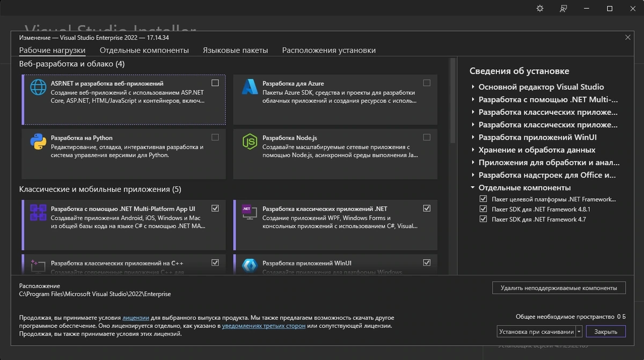The height and width of the screenshot is (360, 644).
Task: Click Удалить неподдерживаемые компоненты button
Action: [559, 288]
